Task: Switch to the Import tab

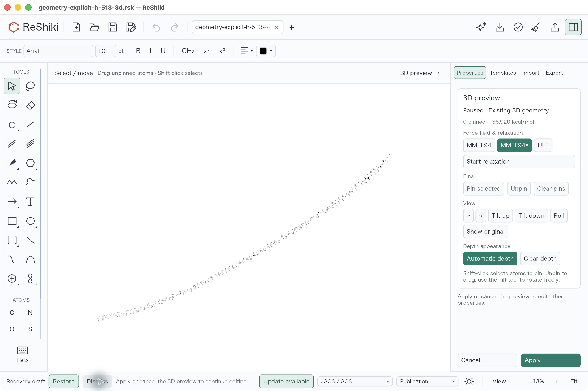Action: pos(530,73)
